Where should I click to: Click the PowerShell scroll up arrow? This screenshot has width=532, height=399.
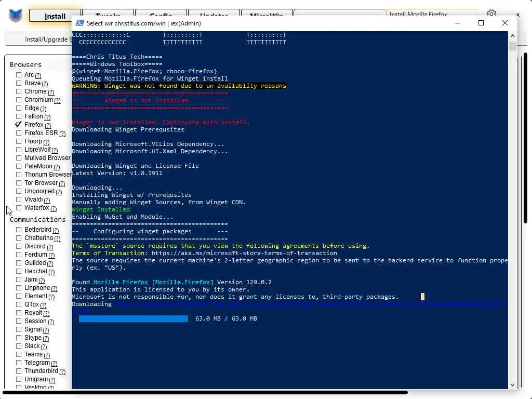point(512,36)
